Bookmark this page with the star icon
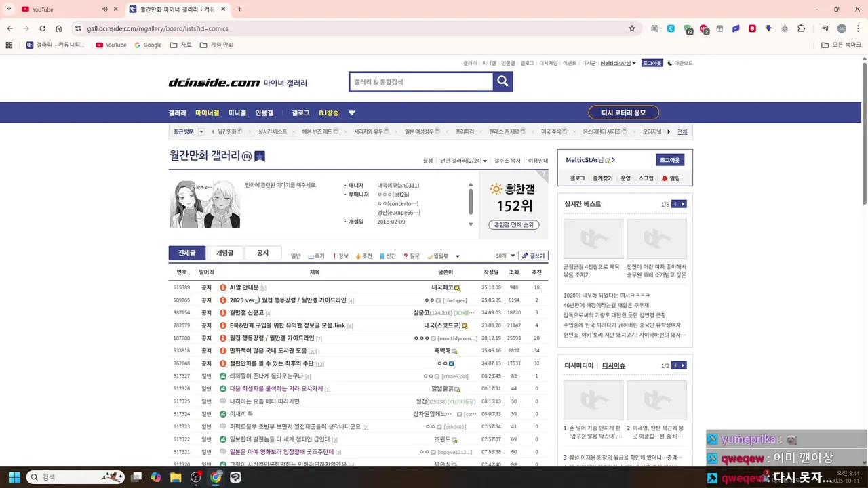Screen dimensions: 868x488 point(632,28)
